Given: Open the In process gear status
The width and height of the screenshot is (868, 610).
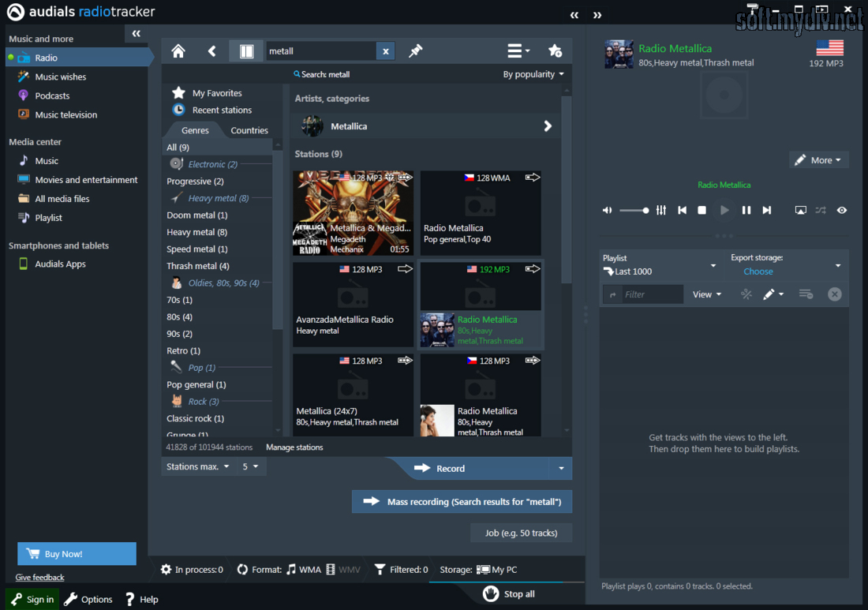Looking at the screenshot, I should tap(192, 570).
